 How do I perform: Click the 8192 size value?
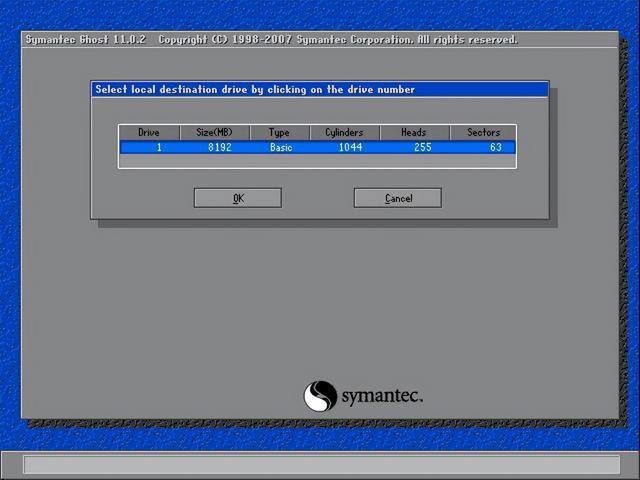[x=220, y=147]
